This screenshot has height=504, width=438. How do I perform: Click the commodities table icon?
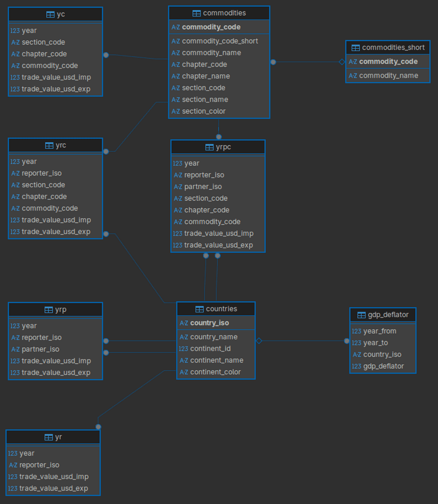pos(196,14)
